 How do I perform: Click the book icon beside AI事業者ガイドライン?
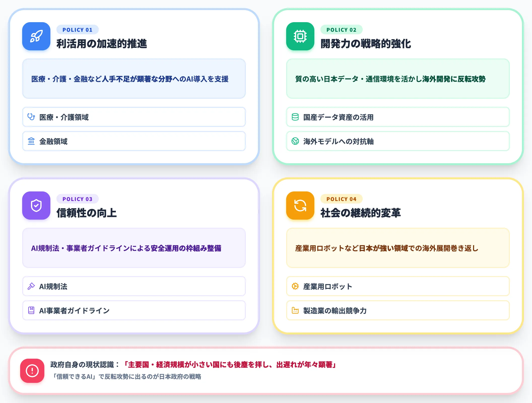point(31,310)
